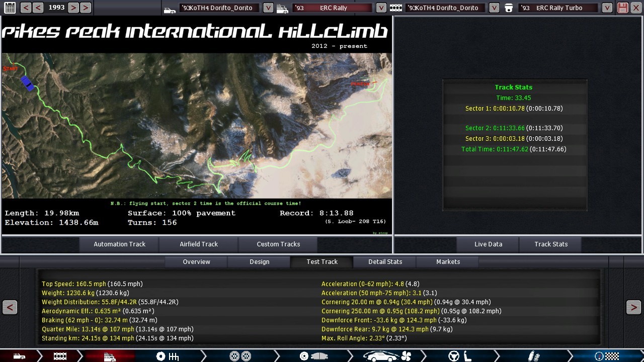Viewport: 644px width, 362px height.
Task: Expand the ERC Rally Turbo variant dropdown
Action: click(607, 8)
